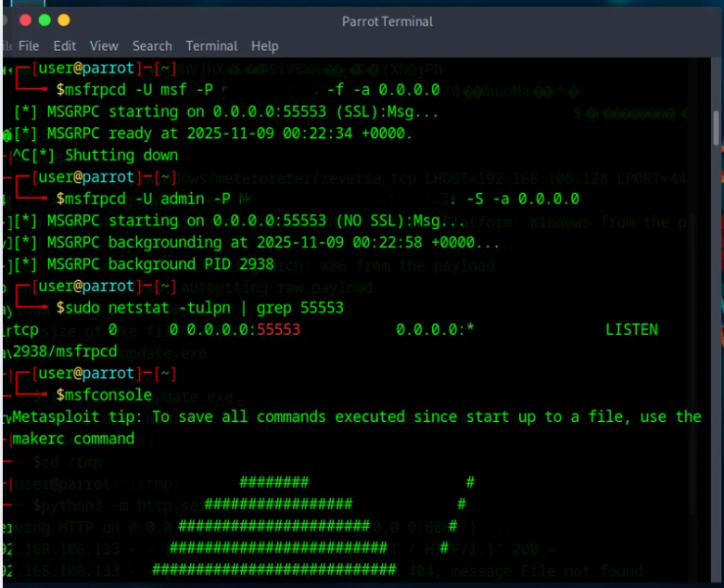Click the '2938/msfrpcd' process entry
The height and width of the screenshot is (588, 724).
(65, 352)
